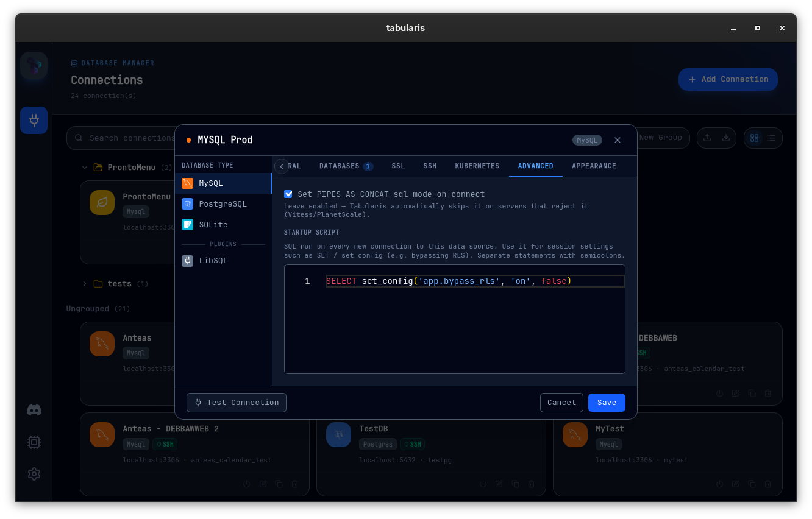The height and width of the screenshot is (519, 812).
Task: Delete the TestDB connection
Action: click(532, 484)
